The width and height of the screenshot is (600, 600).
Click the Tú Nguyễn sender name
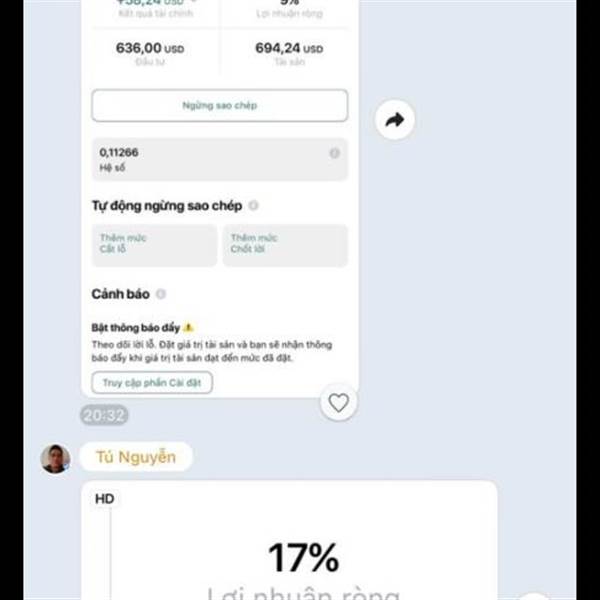tap(136, 457)
